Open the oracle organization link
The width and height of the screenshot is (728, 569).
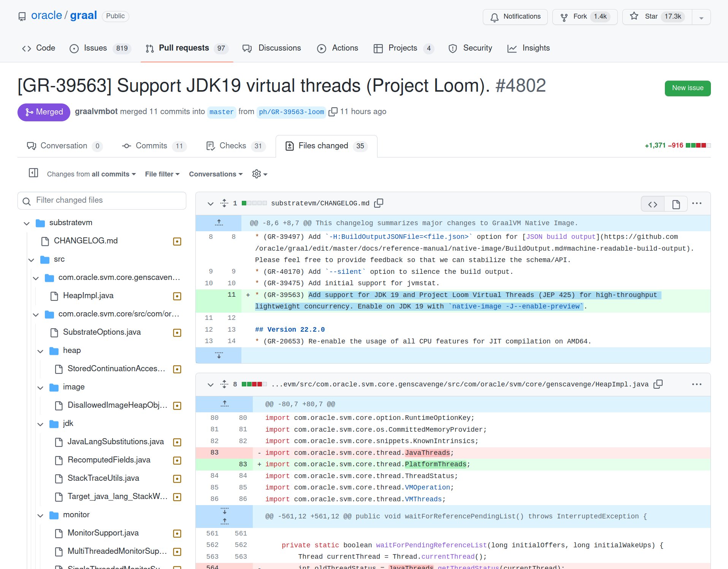(46, 16)
